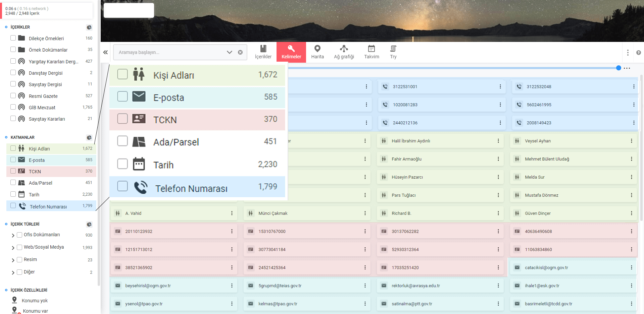This screenshot has width=644, height=314.
Task: Click Konumu var location pin icon
Action: click(14, 310)
